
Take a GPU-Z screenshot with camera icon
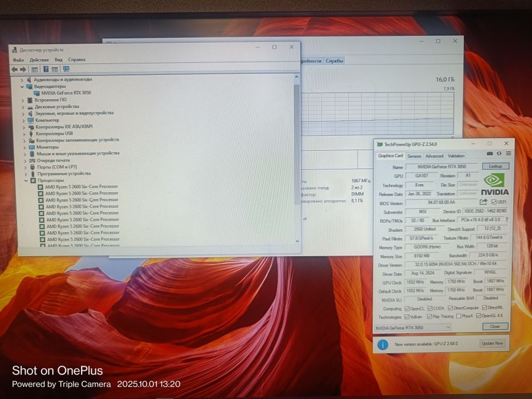click(489, 153)
